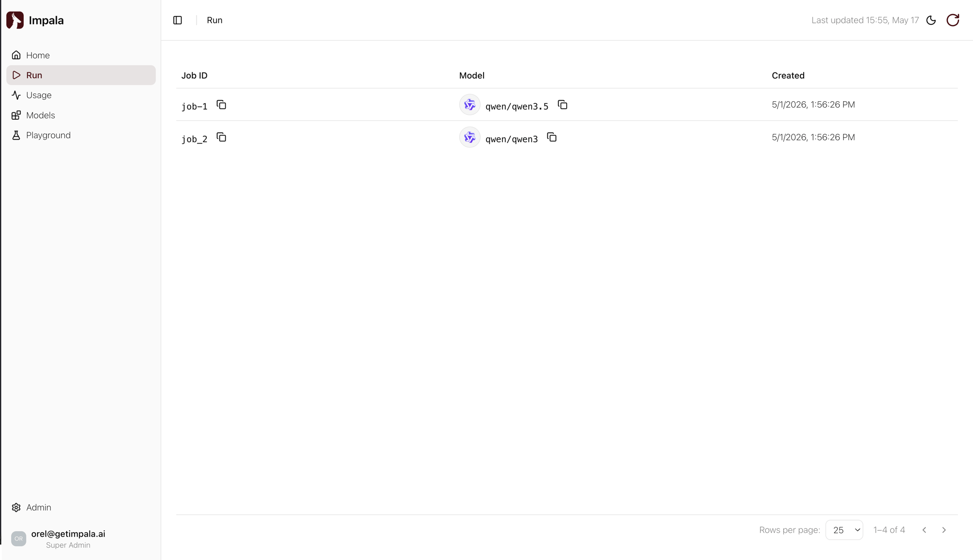Click the Model column header
Image resolution: width=973 pixels, height=560 pixels.
coord(471,75)
